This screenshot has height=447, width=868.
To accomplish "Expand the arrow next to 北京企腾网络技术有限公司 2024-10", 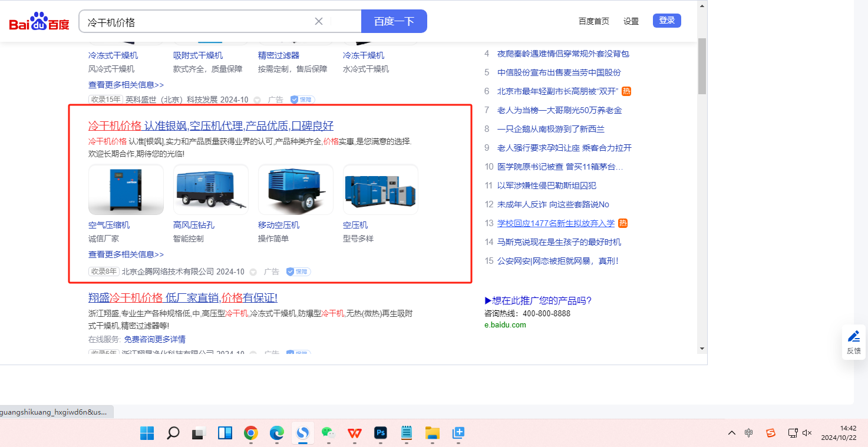I will click(253, 272).
